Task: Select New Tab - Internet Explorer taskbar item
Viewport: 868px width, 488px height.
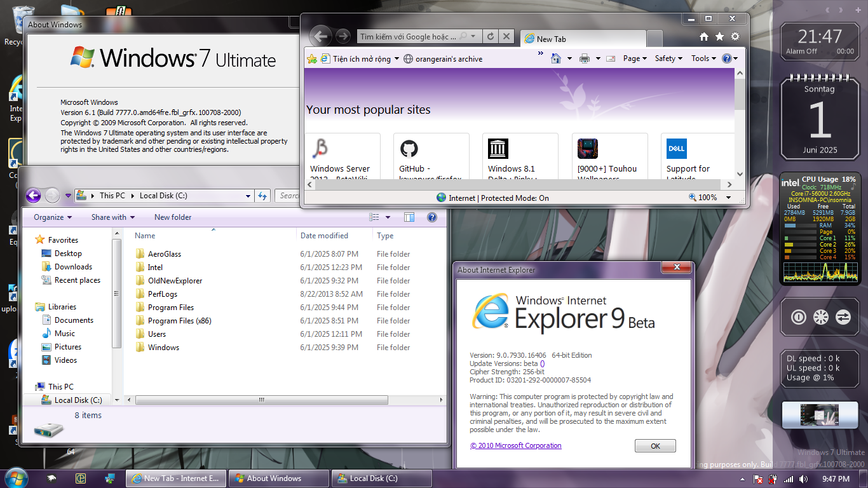Action: (175, 478)
